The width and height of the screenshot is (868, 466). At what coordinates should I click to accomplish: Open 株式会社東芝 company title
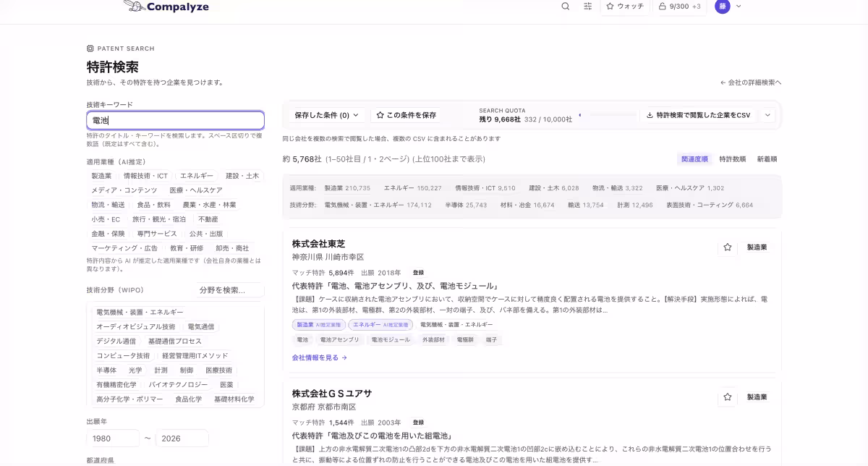click(x=318, y=244)
